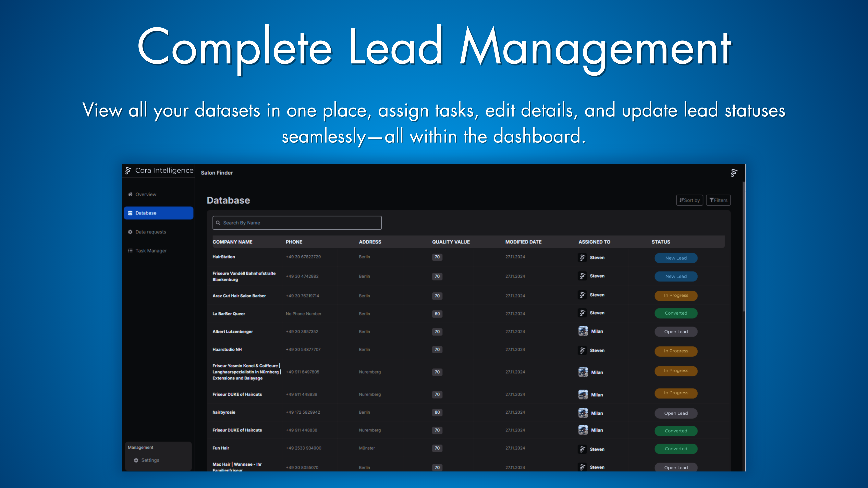Viewport: 868px width, 488px height.
Task: Click the Data requests gear icon
Action: 130,232
